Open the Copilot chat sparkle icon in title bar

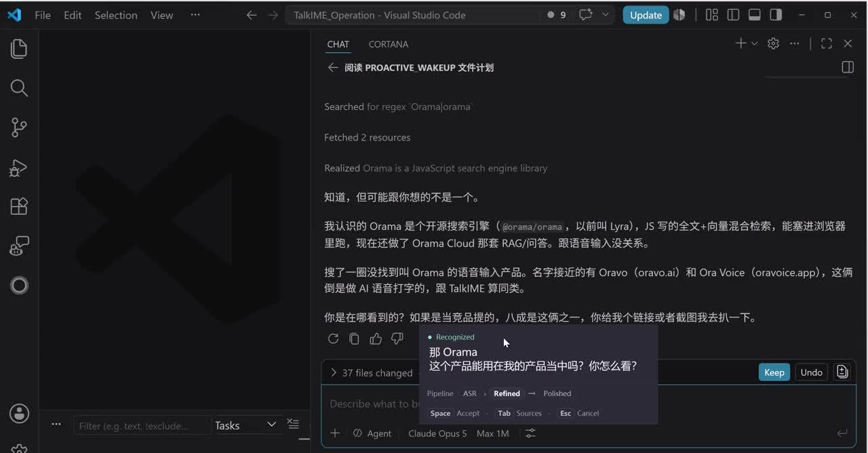coord(586,15)
